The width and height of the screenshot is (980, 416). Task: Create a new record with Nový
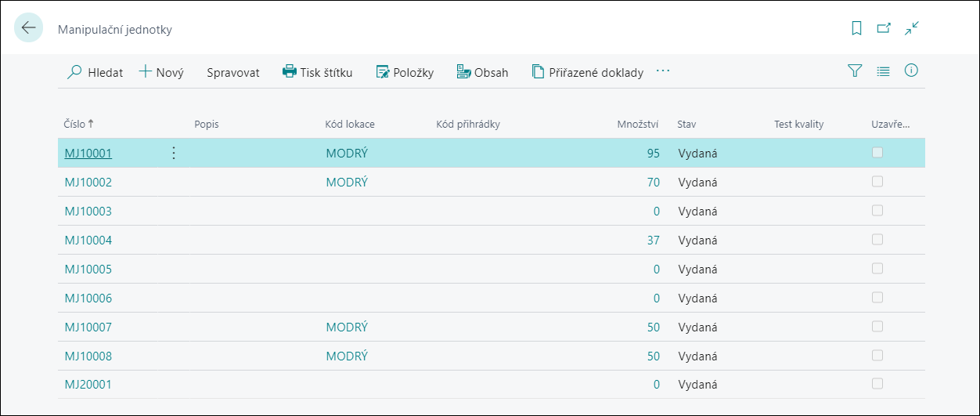161,72
